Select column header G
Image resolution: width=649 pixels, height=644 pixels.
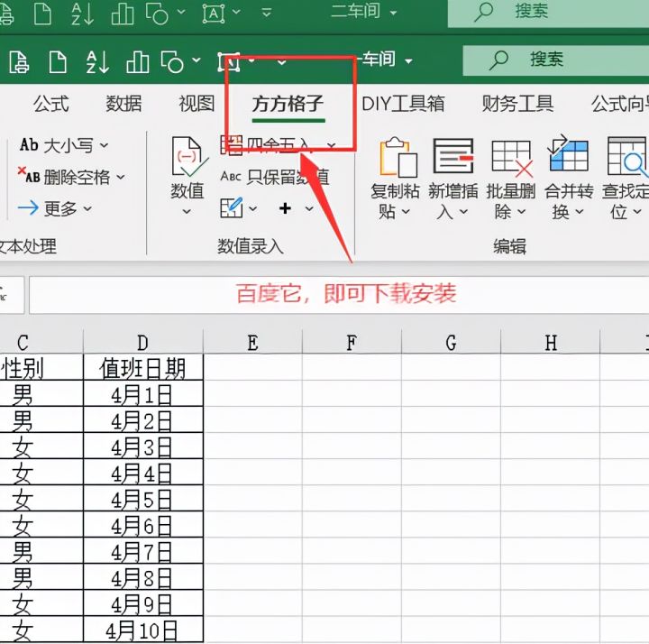(x=452, y=342)
